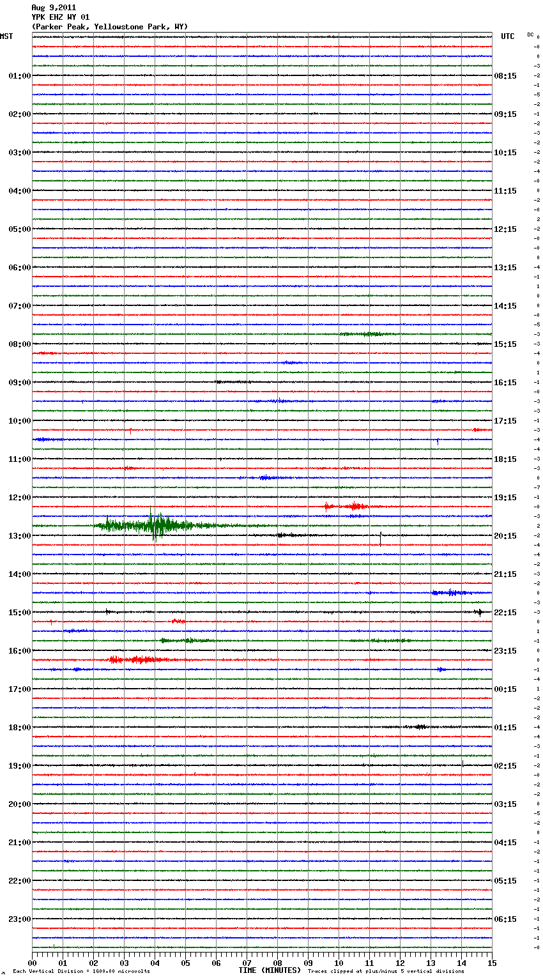Image resolution: width=543 pixels, height=980 pixels.
Task: Click the "DC" column header
Action: (530, 34)
